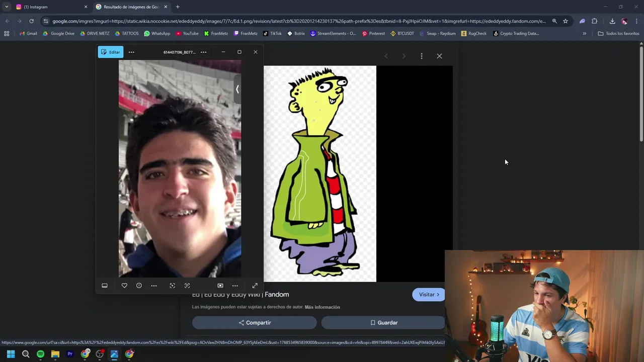644x362 pixels.
Task: Toggle the filmstrip icon in the Photos toolbar
Action: click(x=105, y=286)
